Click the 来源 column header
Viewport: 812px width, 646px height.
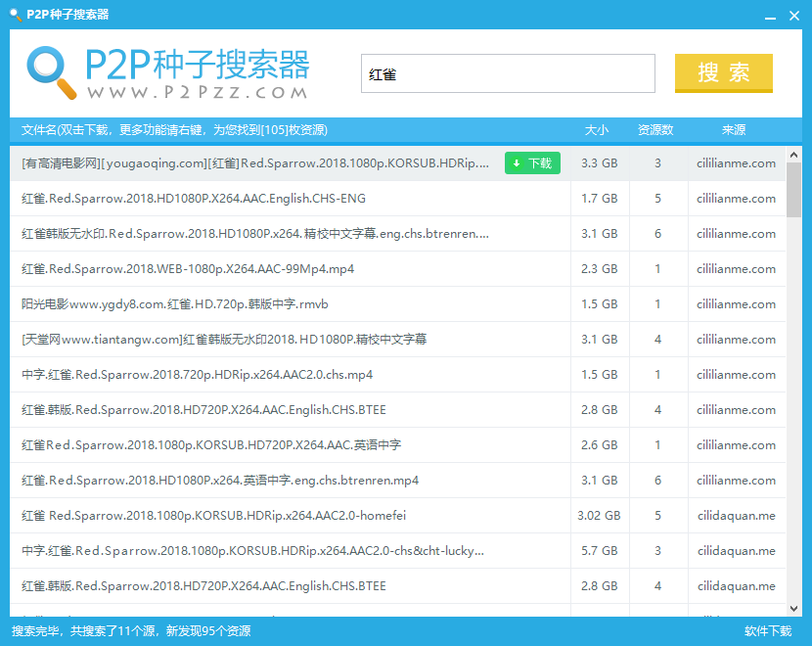tap(734, 130)
